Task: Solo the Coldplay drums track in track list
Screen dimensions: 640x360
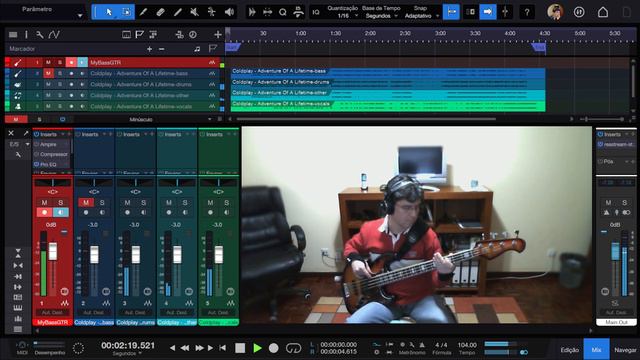Action: 60,84
